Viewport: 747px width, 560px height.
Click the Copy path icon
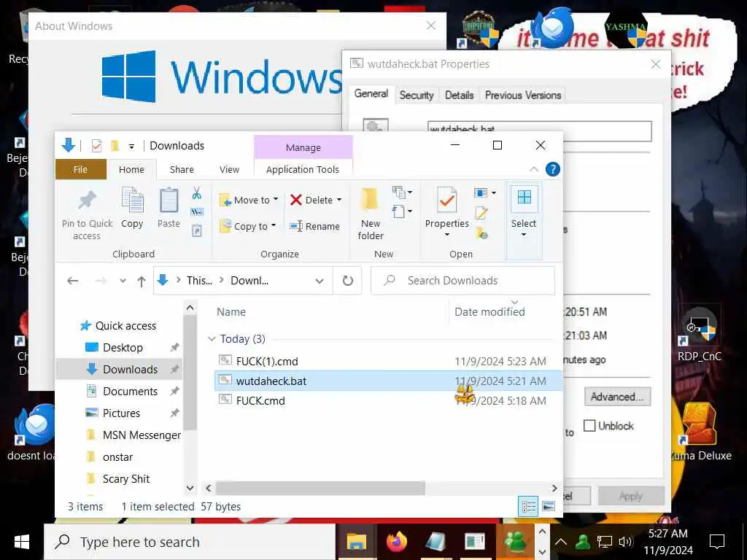197,212
